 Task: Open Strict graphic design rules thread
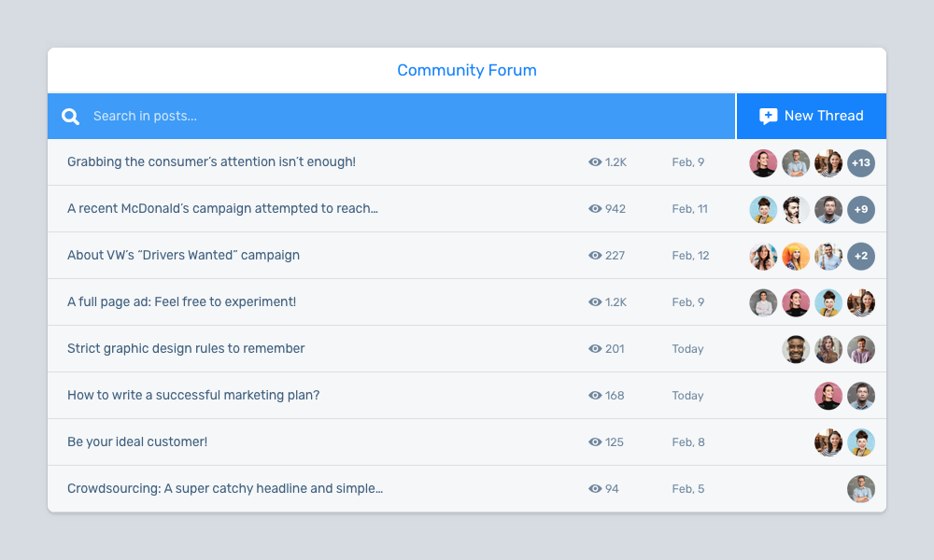(186, 349)
